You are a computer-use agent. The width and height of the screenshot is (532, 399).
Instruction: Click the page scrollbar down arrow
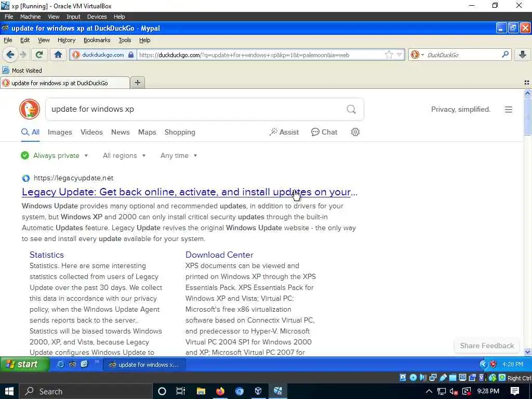click(527, 352)
